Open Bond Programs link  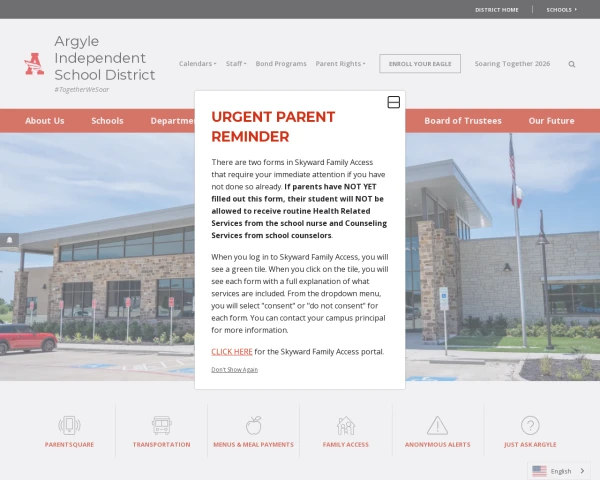coord(281,64)
